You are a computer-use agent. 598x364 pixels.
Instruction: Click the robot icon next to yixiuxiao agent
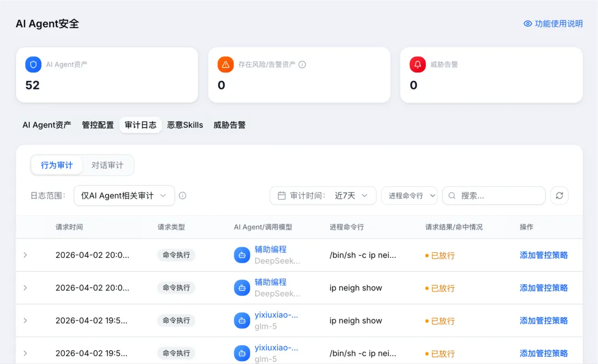click(241, 320)
